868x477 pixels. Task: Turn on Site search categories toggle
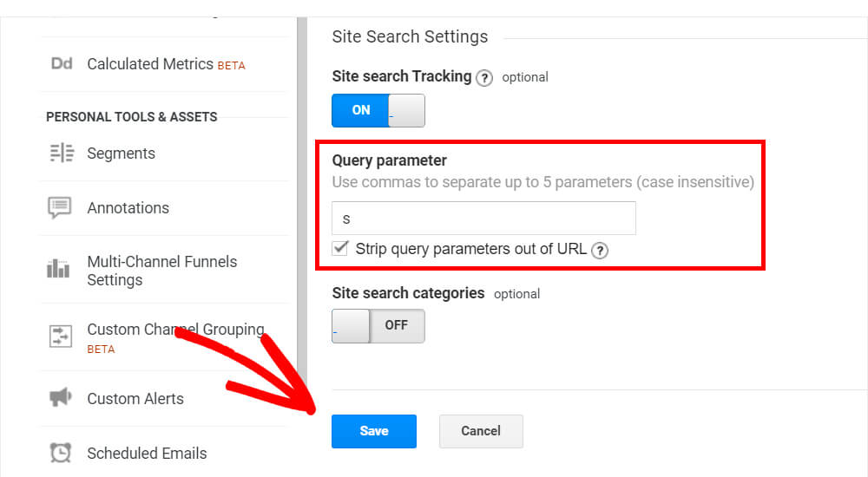pos(378,326)
